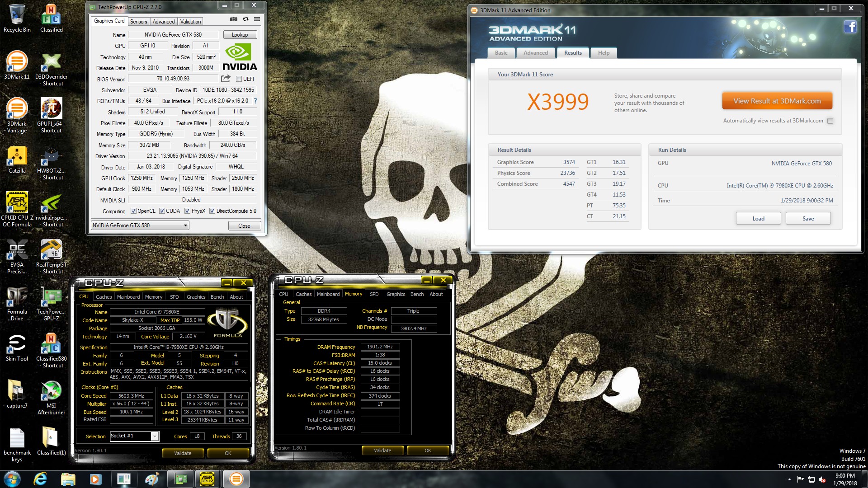Screen dimensions: 868x488
Task: Click the GPU-Z screenshot camera icon
Action: (233, 19)
